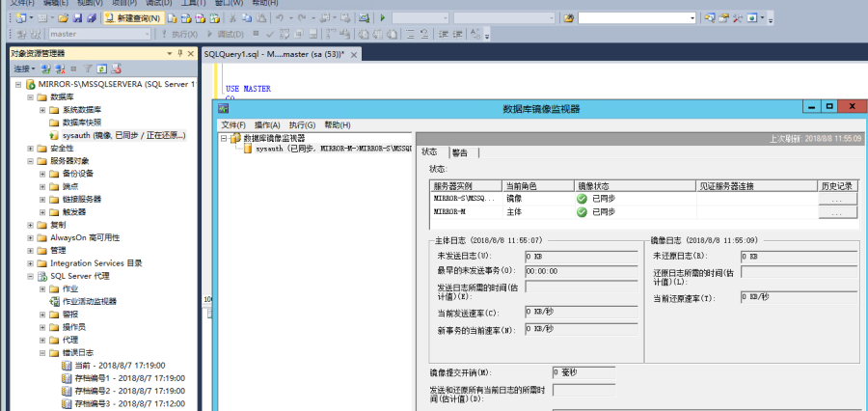Open the Activity Monitor icon
This screenshot has width=868, height=411.
[364, 18]
